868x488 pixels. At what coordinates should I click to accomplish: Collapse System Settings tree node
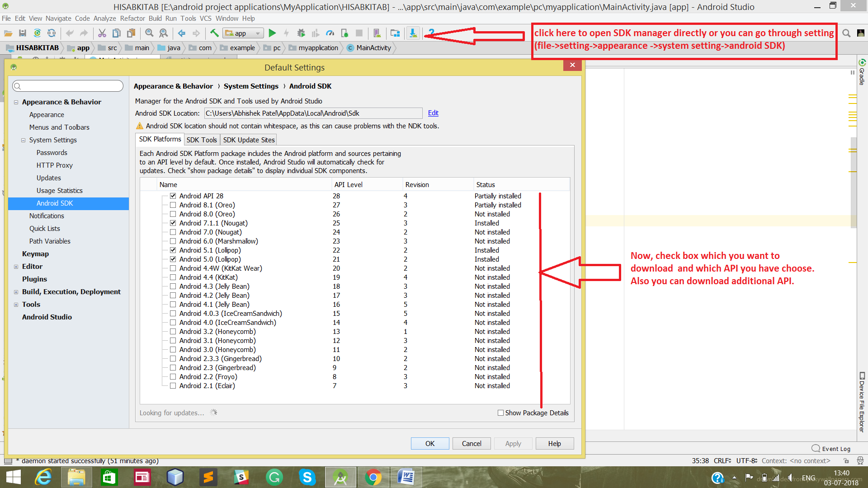(x=23, y=140)
